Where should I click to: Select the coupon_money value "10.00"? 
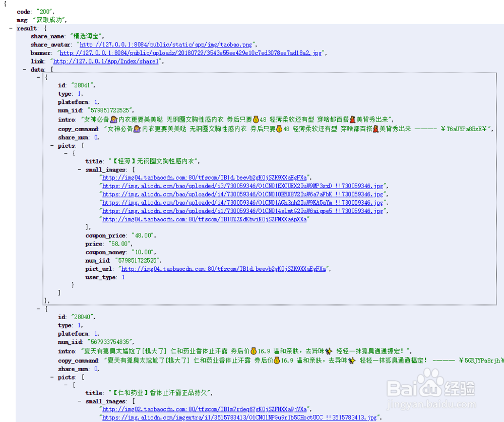pos(143,252)
